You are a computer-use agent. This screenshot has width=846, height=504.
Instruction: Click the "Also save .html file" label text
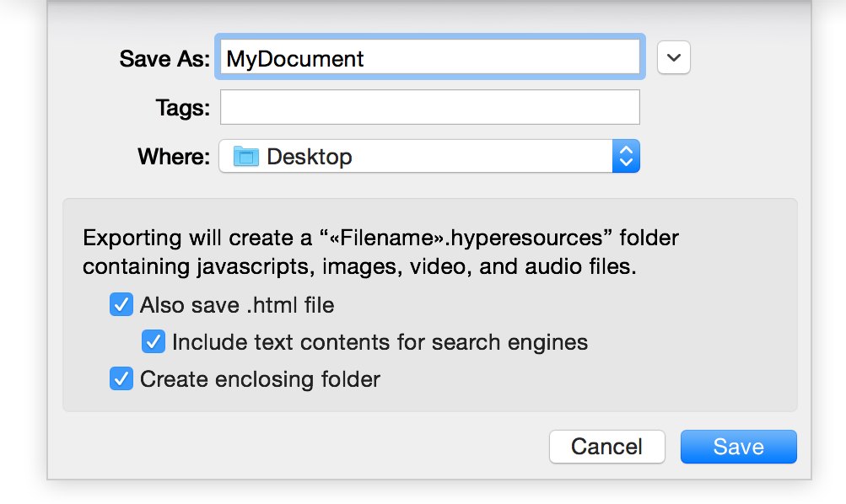[x=237, y=305]
